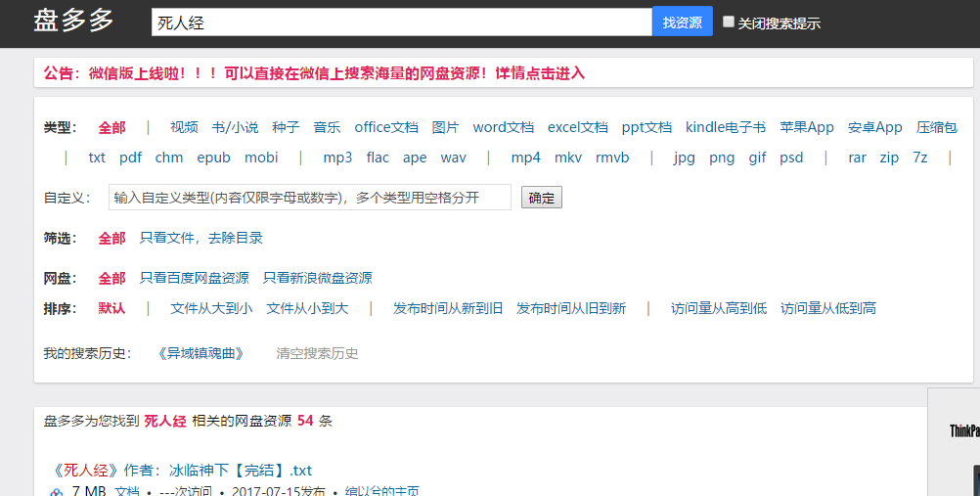Choose the chm file format

[169, 158]
